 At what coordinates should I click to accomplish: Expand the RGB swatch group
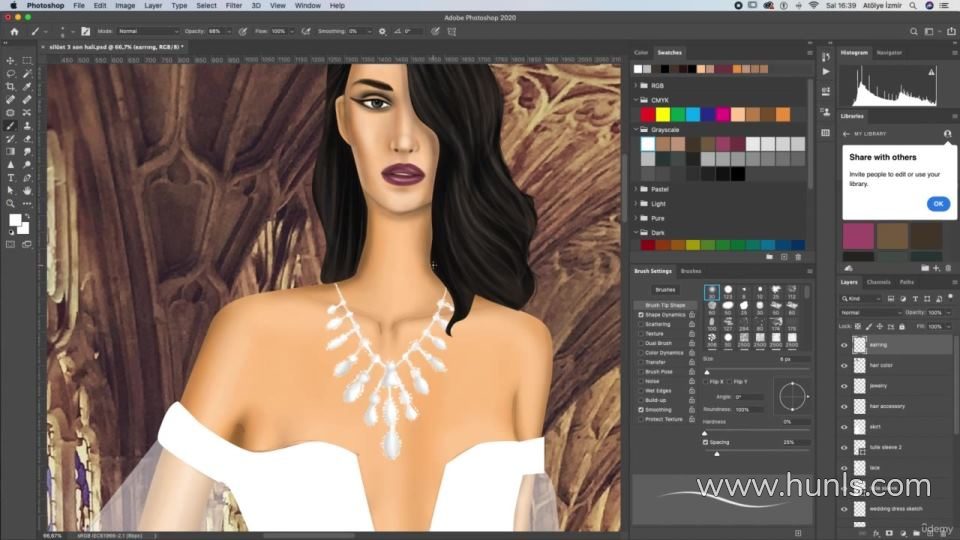636,86
